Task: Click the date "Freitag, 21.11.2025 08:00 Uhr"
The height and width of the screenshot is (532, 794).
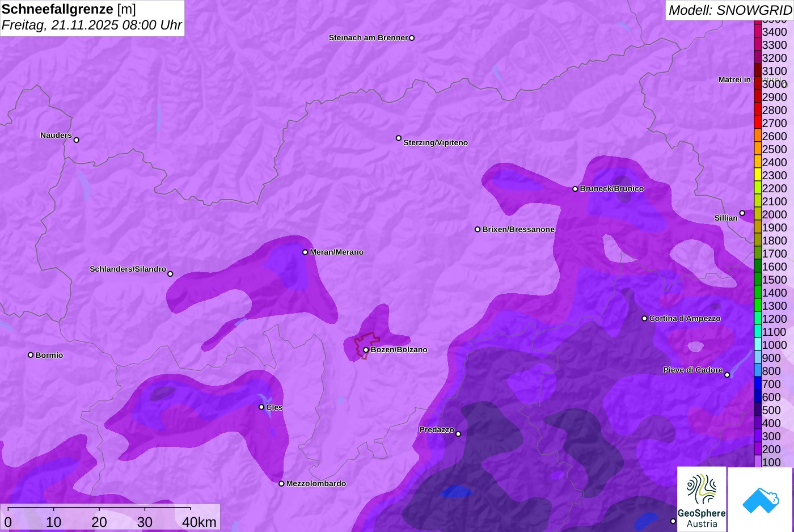Action: pos(92,25)
